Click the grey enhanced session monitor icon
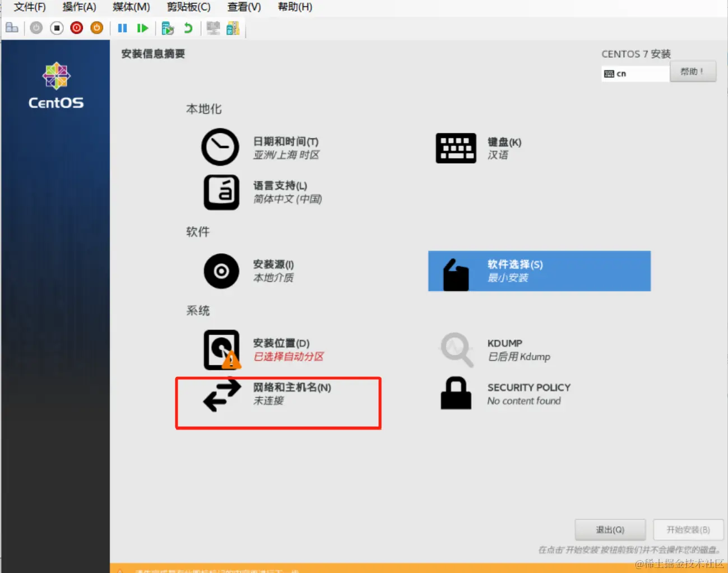The height and width of the screenshot is (573, 728). tap(213, 28)
